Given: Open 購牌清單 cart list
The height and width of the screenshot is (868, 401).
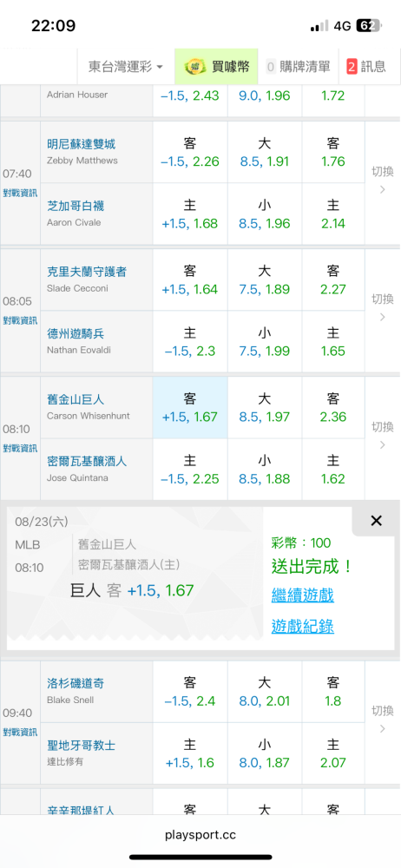Looking at the screenshot, I should pos(299,67).
